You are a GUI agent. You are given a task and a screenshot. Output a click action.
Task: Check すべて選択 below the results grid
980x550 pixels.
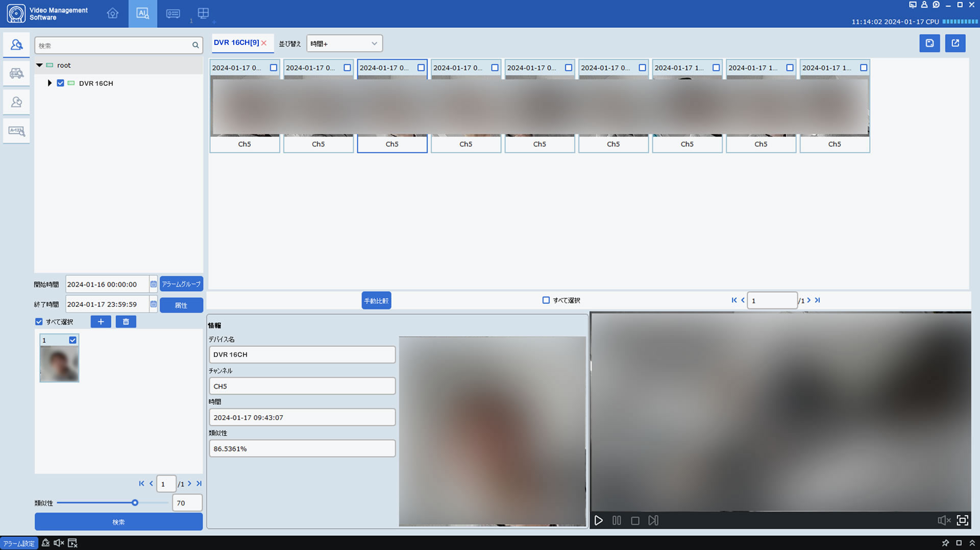(x=546, y=300)
